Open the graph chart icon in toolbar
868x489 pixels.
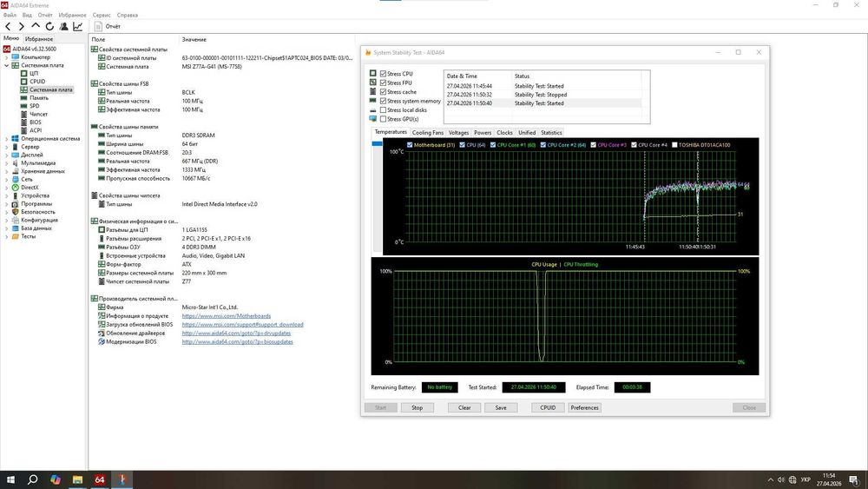point(78,26)
